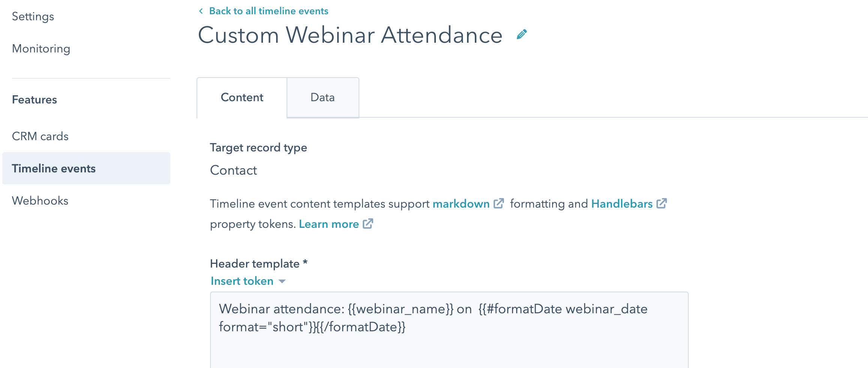Click external link icon next to Handlebars
Viewport: 868px width, 368px height.
[x=661, y=203]
